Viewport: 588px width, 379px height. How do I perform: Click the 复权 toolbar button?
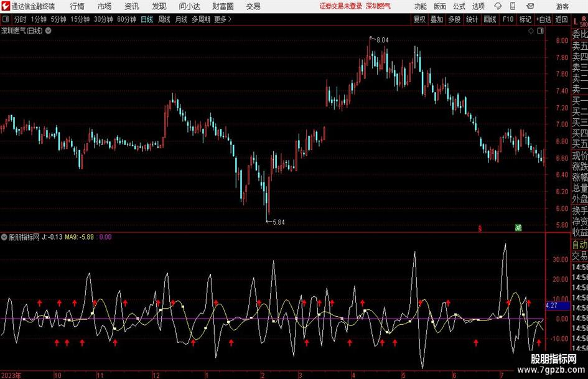[x=419, y=19]
